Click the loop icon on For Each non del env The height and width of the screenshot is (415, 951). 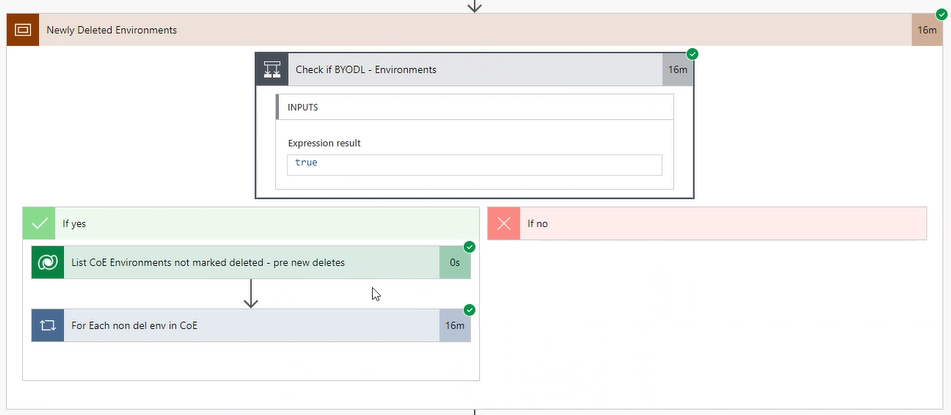[48, 325]
